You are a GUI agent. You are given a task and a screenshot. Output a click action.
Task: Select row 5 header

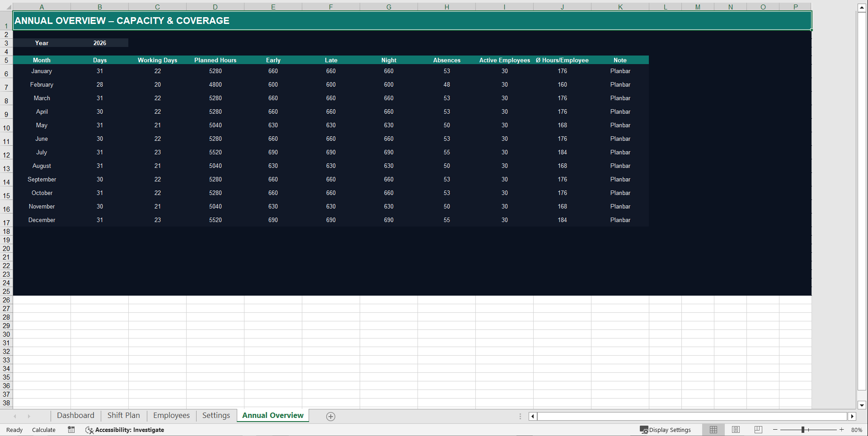point(6,60)
